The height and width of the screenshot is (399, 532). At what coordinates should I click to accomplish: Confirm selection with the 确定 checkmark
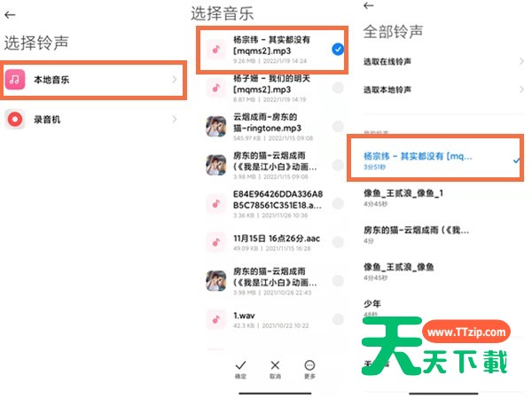(x=240, y=369)
